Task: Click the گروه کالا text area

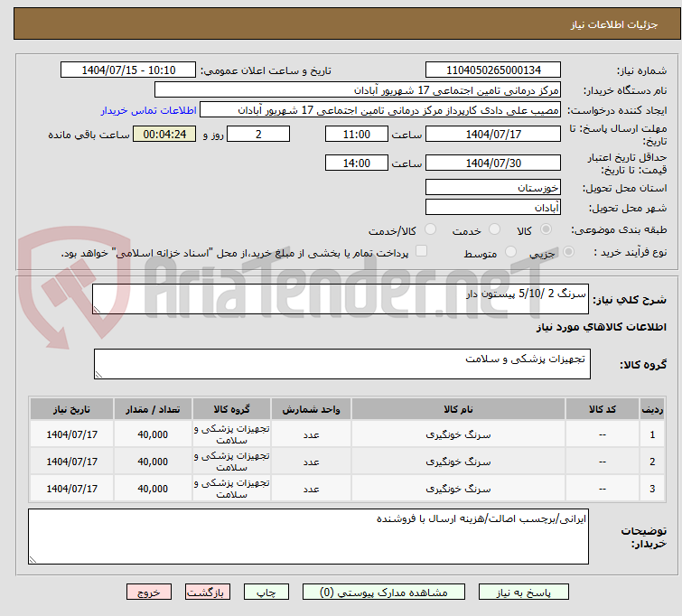Action: [x=341, y=364]
